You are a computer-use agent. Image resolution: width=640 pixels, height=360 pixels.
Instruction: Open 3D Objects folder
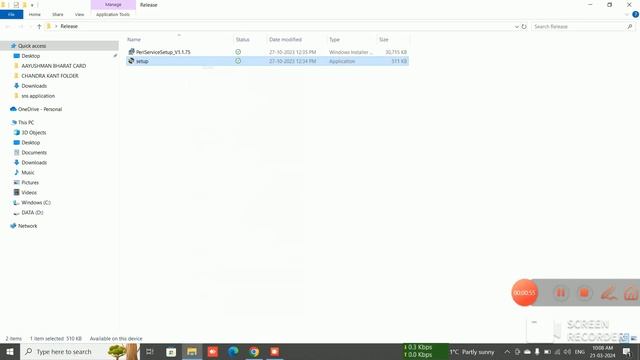coord(33,133)
